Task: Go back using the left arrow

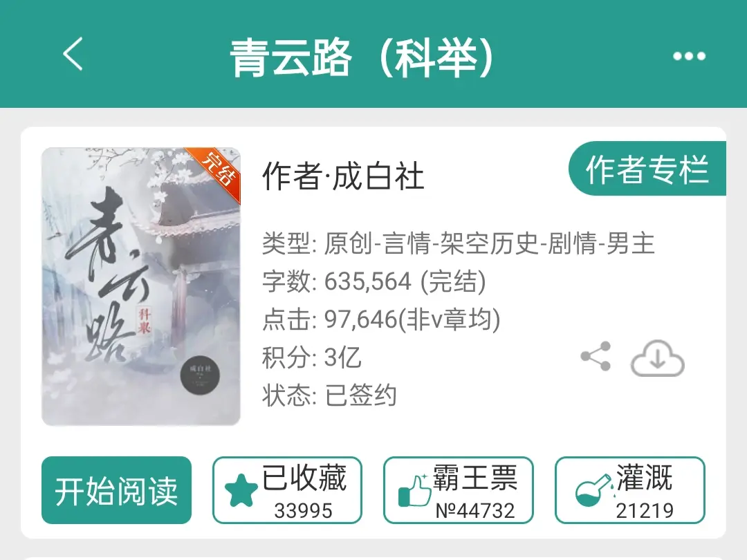Action: point(73,54)
